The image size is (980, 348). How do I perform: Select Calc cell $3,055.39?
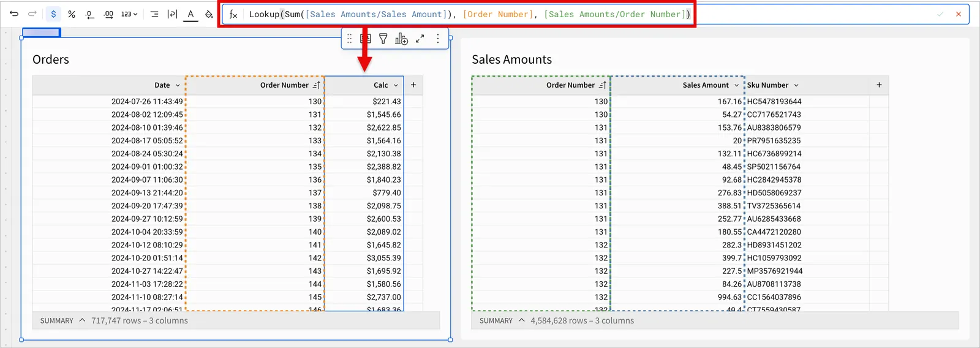click(364, 258)
